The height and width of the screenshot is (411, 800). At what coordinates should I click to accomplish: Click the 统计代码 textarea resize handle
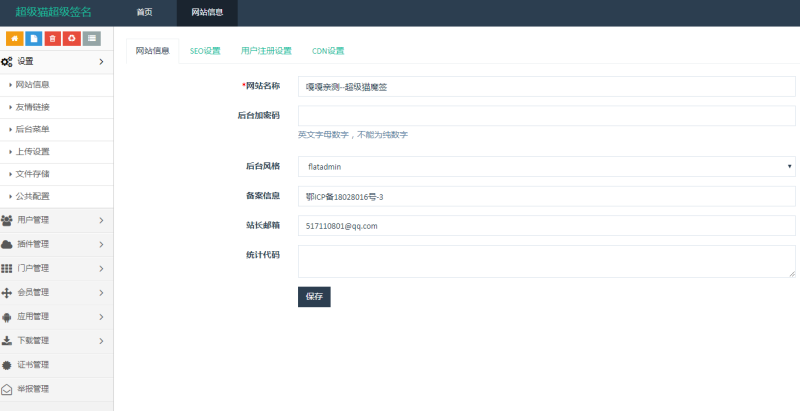coord(792,274)
